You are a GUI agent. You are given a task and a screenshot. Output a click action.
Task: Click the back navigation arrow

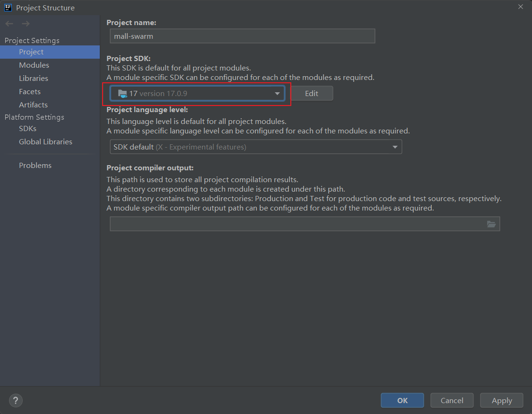tap(9, 24)
